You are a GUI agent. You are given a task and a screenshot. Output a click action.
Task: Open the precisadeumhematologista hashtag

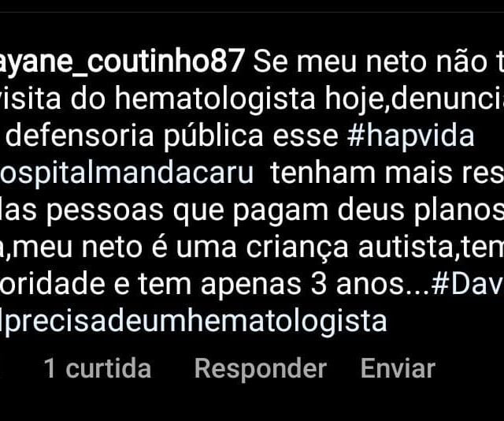pos(194,322)
